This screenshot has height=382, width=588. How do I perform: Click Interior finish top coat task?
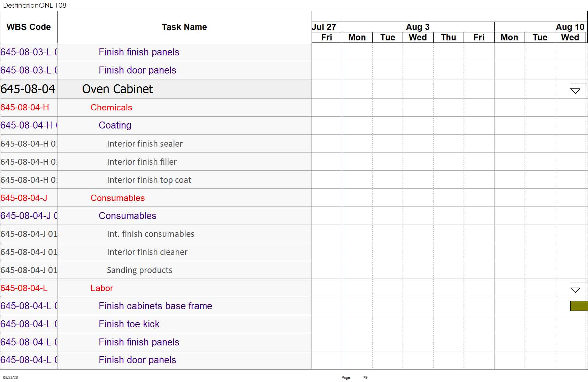149,180
